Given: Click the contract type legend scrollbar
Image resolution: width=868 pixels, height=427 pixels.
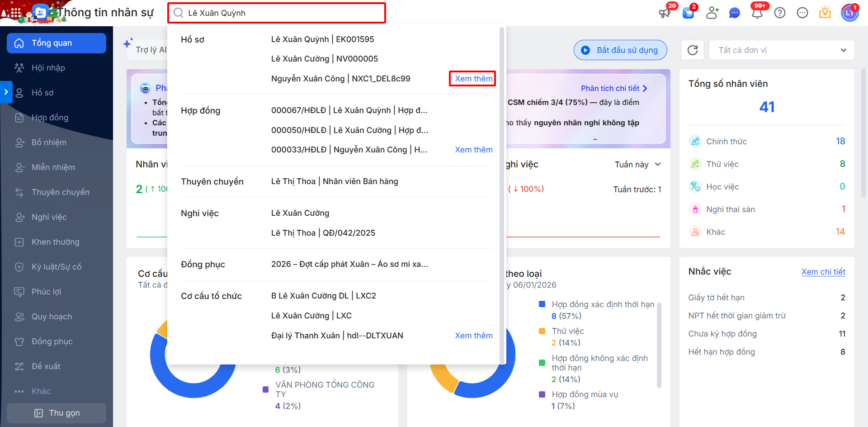Looking at the screenshot, I should coord(659,345).
